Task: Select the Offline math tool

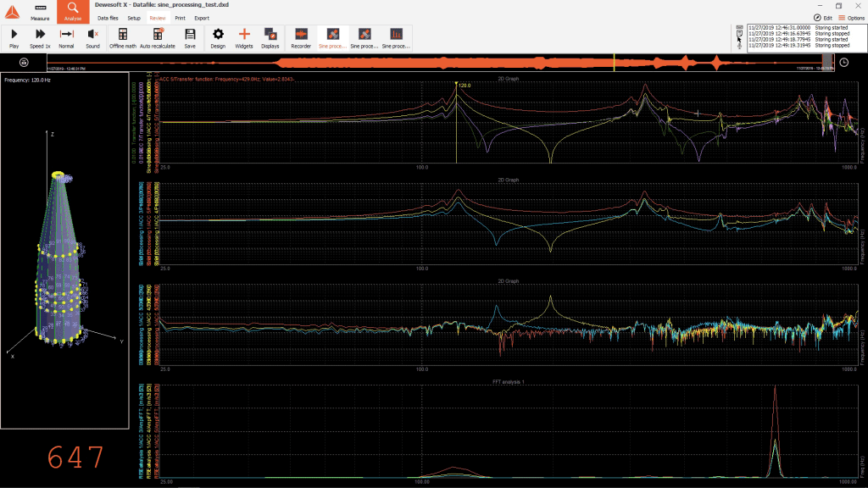Action: [x=121, y=37]
